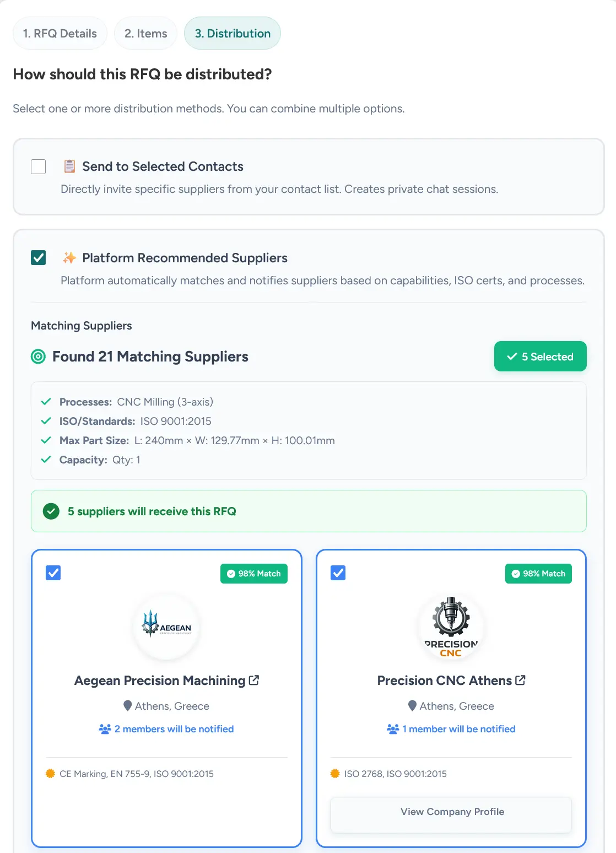Image resolution: width=616 pixels, height=853 pixels.
Task: Open Precision CNC Athens external link icon
Action: point(520,681)
